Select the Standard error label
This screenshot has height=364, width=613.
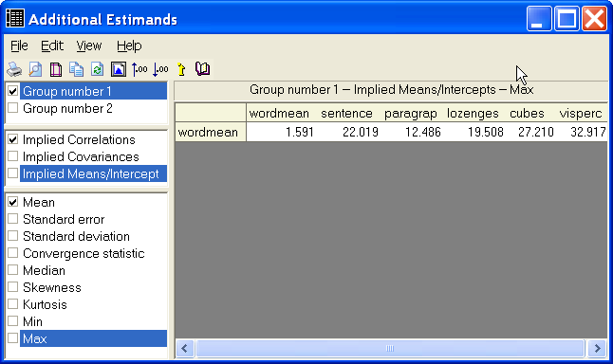tap(64, 219)
